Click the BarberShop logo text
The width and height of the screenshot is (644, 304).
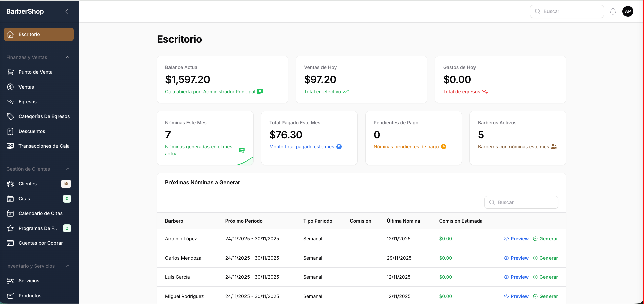pyautogui.click(x=25, y=11)
